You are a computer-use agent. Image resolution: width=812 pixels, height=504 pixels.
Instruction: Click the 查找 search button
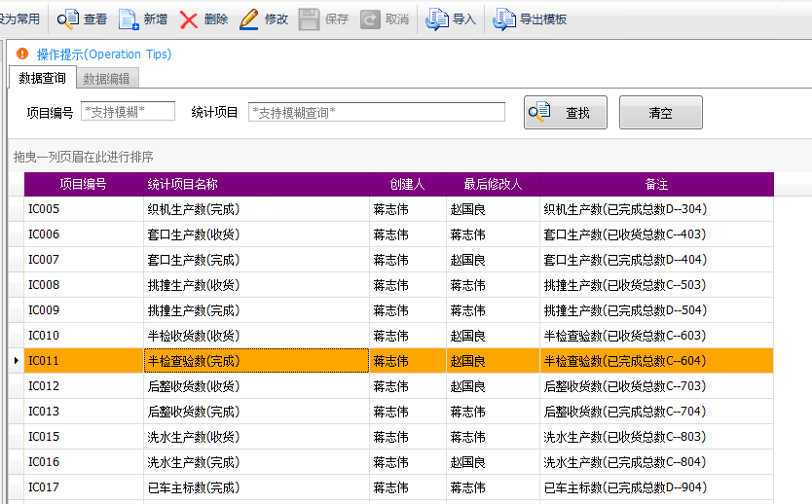pyautogui.click(x=566, y=112)
